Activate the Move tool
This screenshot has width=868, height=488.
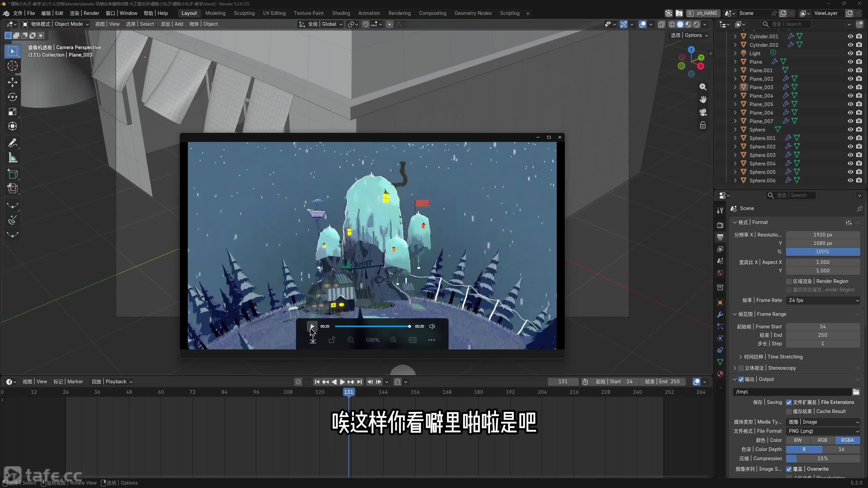(13, 82)
